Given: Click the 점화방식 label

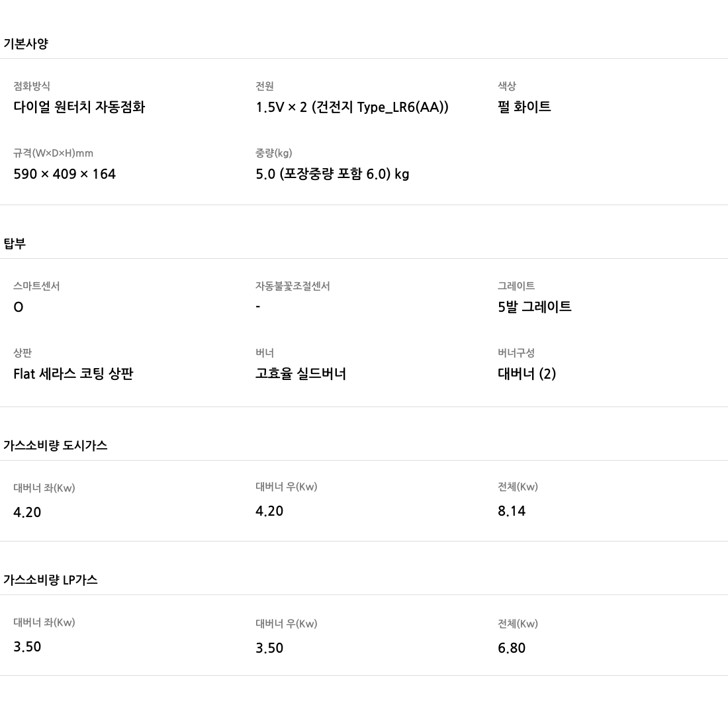Looking at the screenshot, I should (x=32, y=86).
